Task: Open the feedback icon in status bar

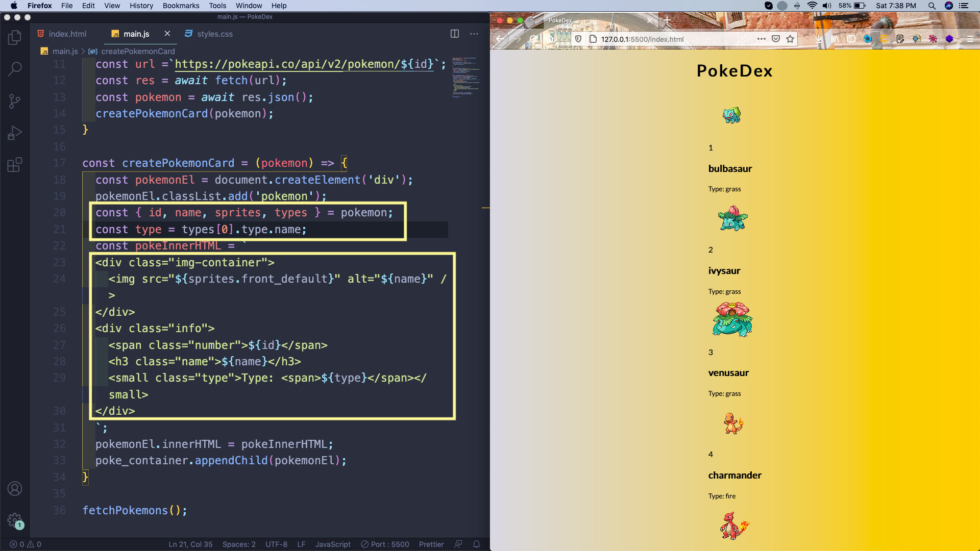Action: pos(458,544)
